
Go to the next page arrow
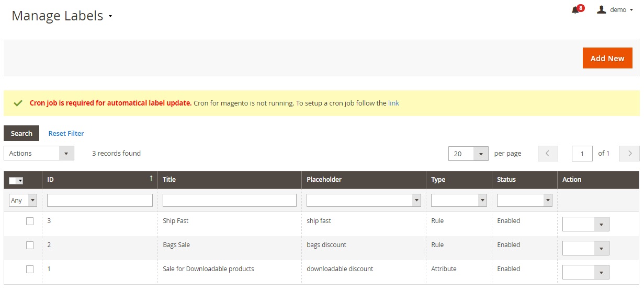[629, 154]
